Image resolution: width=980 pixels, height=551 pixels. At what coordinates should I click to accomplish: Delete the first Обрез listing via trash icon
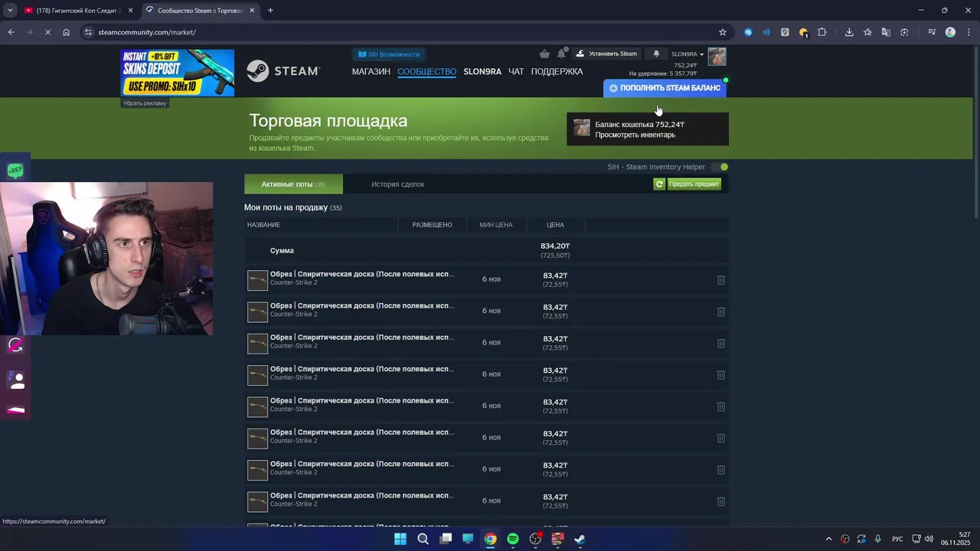point(720,280)
